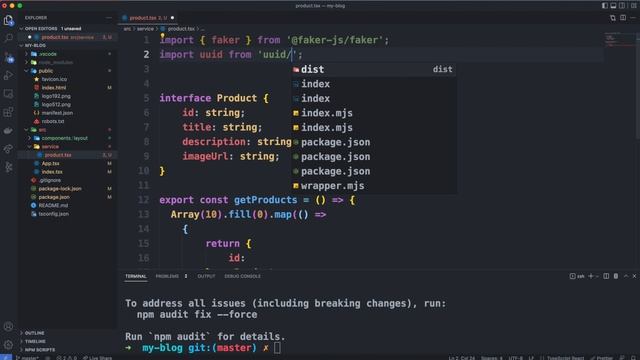
Task: Open the Remote Explorer view
Action: pos(8,94)
